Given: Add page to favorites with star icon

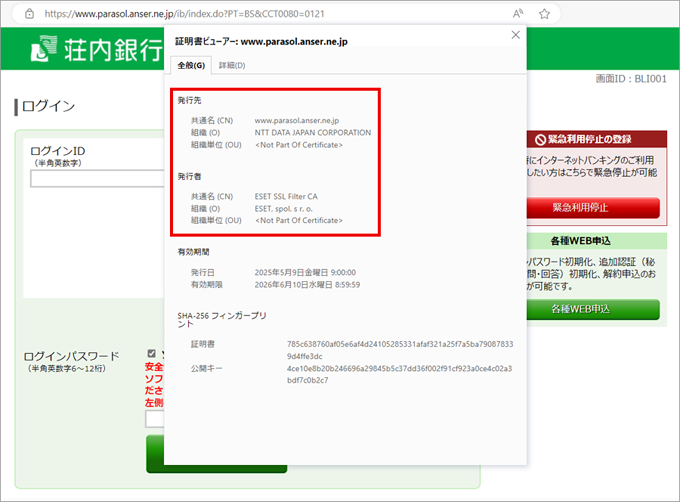Looking at the screenshot, I should 544,14.
